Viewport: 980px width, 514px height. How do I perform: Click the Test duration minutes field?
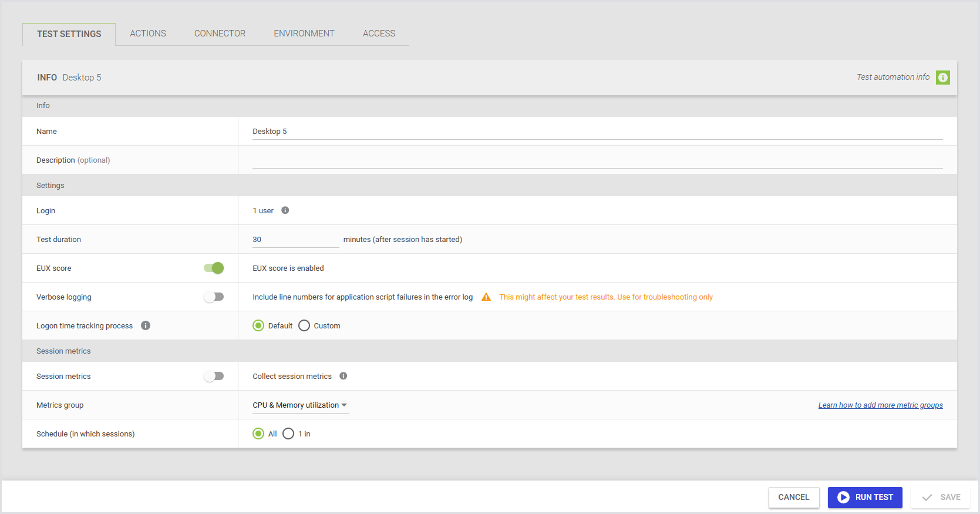(295, 240)
